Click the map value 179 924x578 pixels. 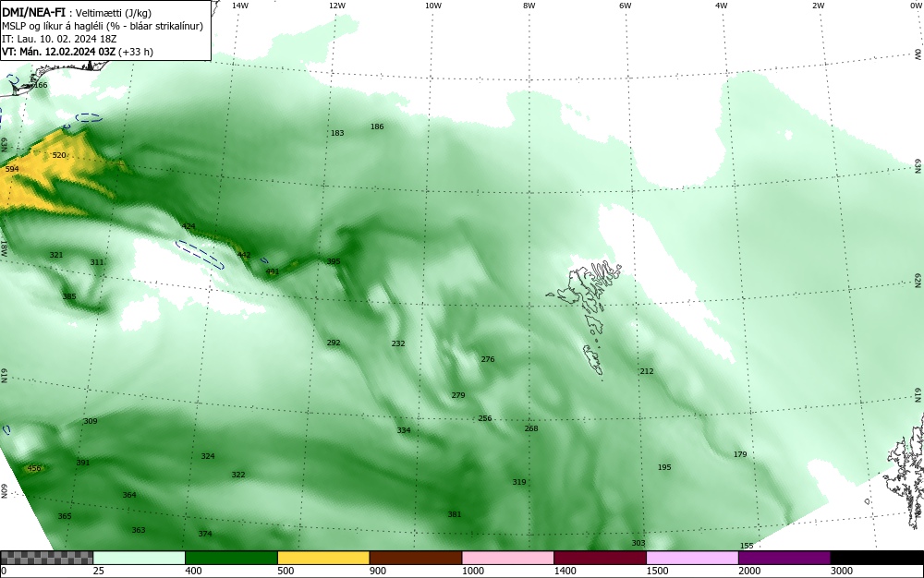(x=740, y=454)
